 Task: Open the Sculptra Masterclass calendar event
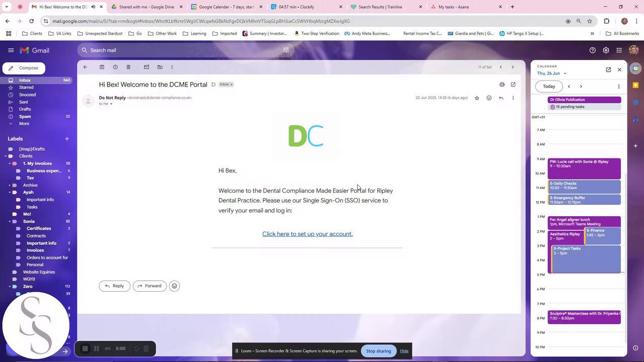click(x=584, y=317)
